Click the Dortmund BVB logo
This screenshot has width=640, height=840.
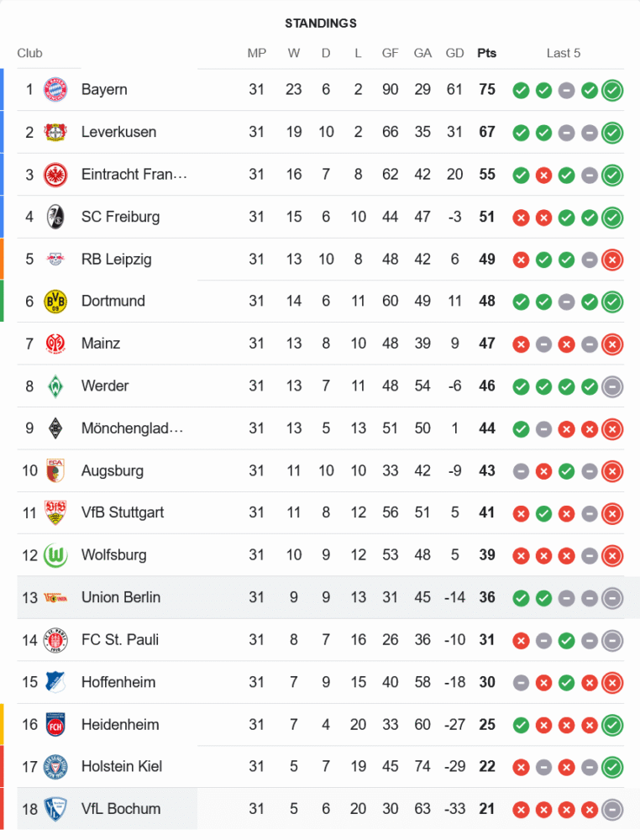pyautogui.click(x=55, y=301)
